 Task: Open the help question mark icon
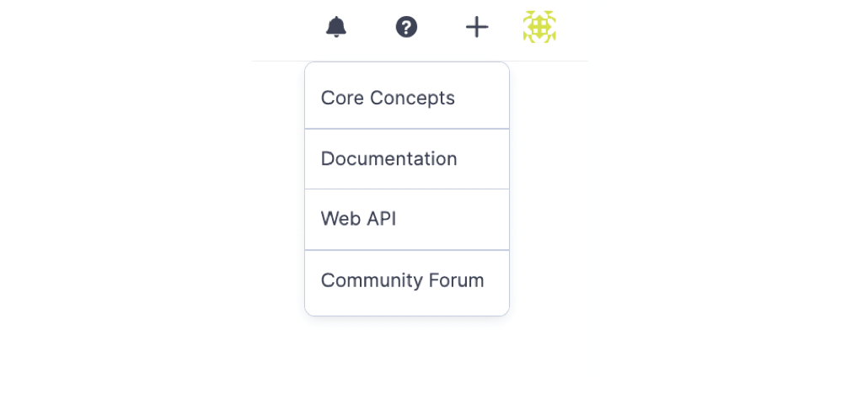pos(406,27)
